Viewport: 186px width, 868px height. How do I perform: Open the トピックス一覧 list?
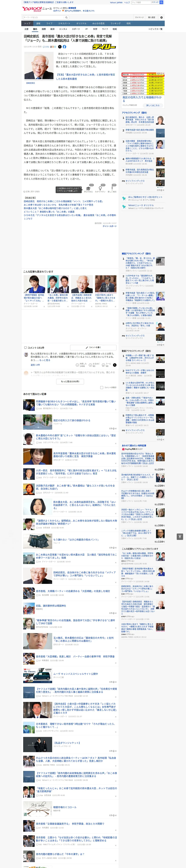[155, 29]
